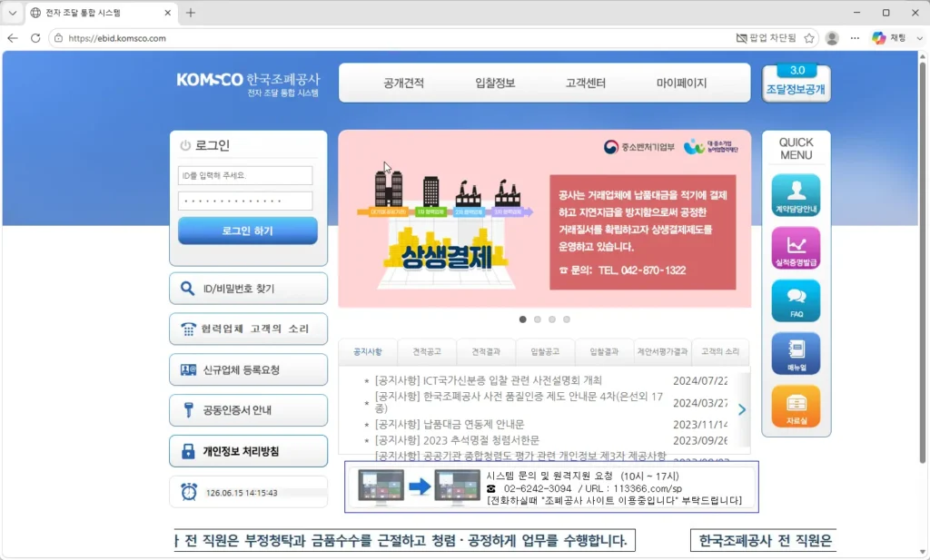Switch to the 공지사항 tab

coord(368,351)
